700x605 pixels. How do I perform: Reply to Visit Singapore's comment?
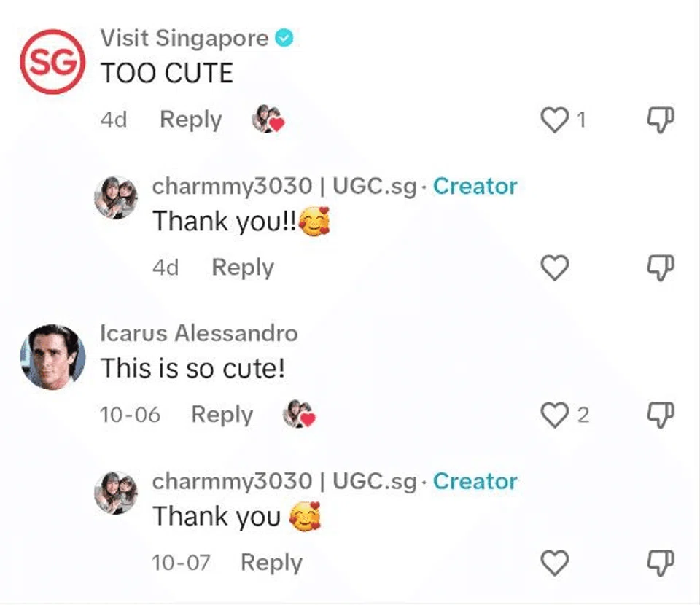click(190, 120)
